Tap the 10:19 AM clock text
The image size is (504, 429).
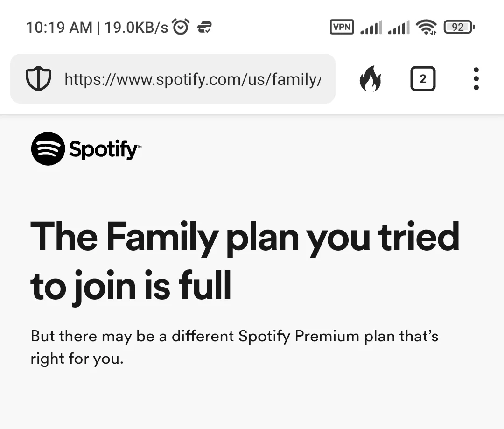[x=59, y=28]
